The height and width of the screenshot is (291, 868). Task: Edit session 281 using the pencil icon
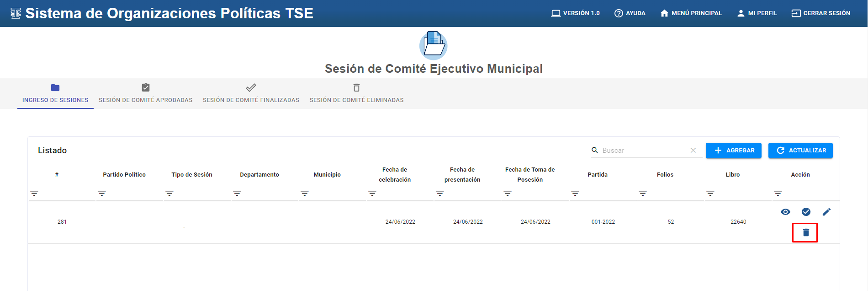(x=826, y=212)
